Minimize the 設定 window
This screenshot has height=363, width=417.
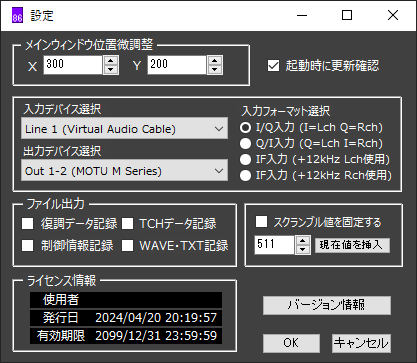point(302,15)
